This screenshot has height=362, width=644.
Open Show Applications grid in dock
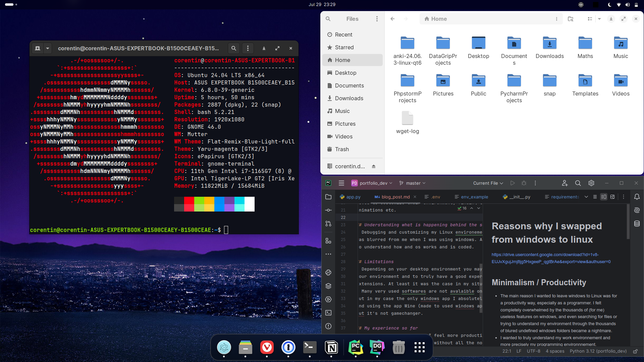[420, 348]
